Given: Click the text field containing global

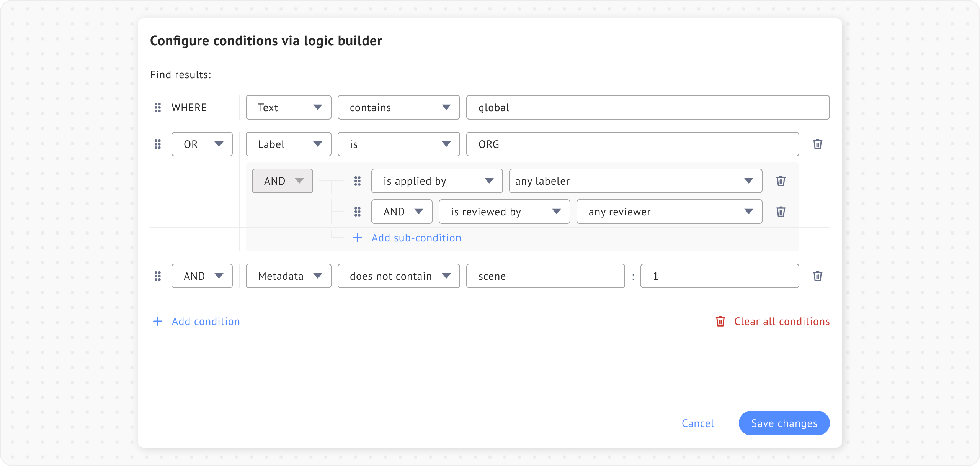Looking at the screenshot, I should pos(647,107).
